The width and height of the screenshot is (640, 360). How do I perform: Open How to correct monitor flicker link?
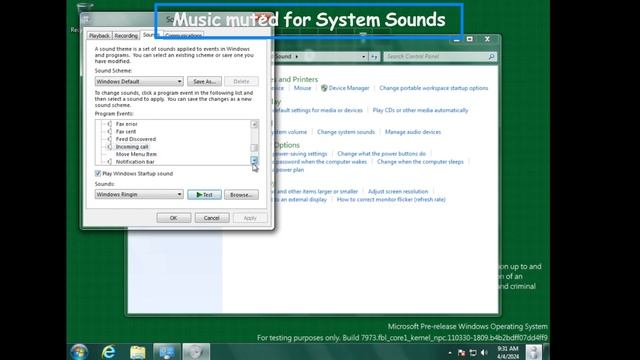391,200
